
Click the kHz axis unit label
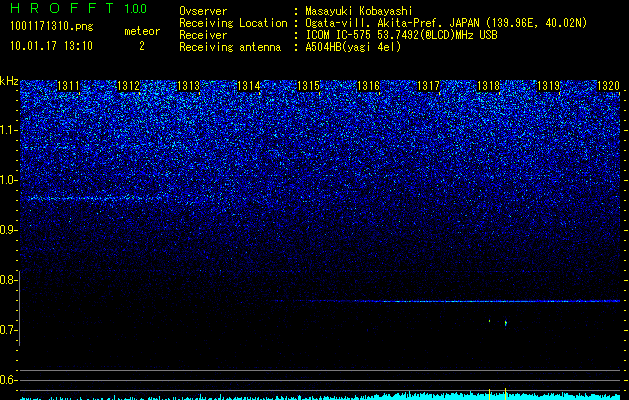click(x=9, y=81)
